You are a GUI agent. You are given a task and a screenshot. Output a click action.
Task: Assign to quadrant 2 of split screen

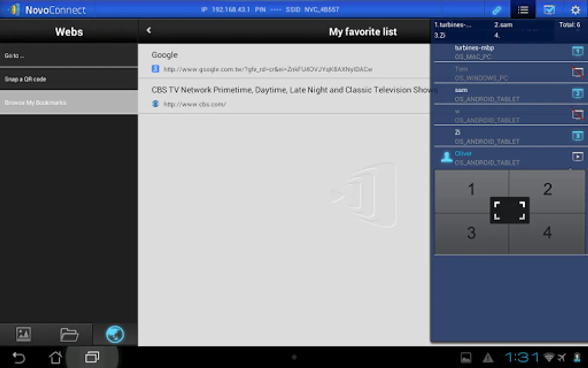click(x=547, y=190)
